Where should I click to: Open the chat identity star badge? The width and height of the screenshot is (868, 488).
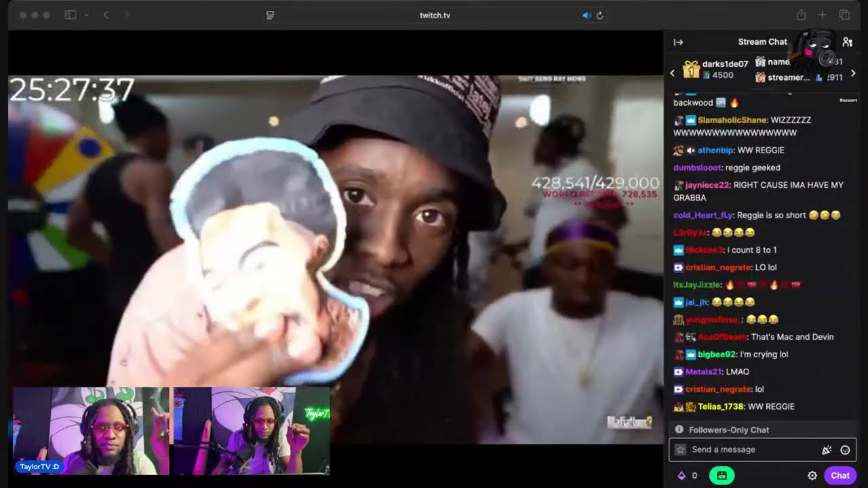coord(680,449)
